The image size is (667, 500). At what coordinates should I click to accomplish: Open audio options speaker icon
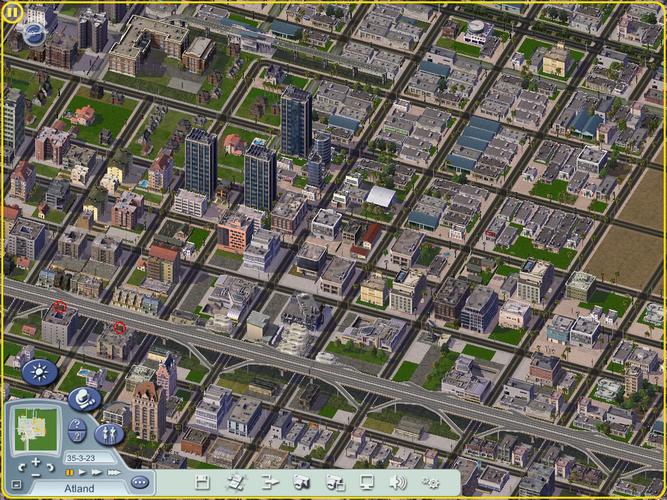398,483
